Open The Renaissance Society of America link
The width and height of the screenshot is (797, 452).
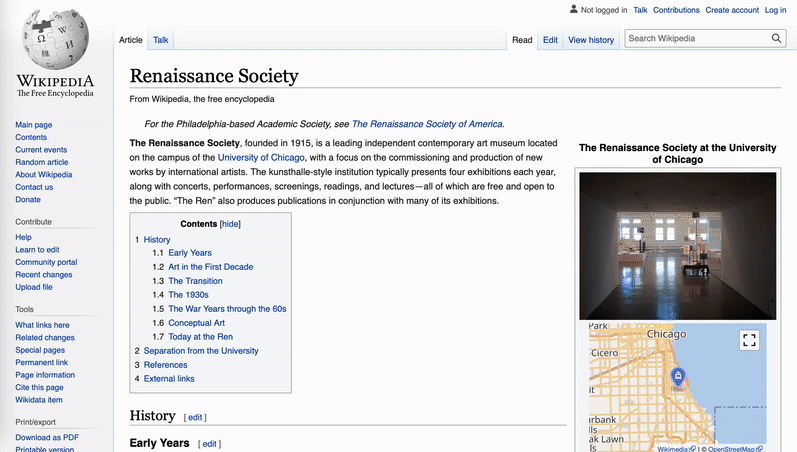(x=427, y=124)
